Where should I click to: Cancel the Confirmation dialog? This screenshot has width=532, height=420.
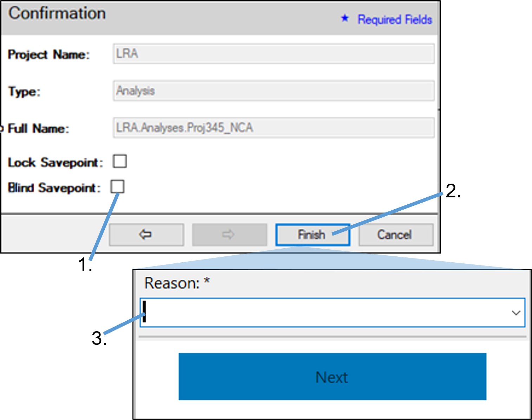(x=395, y=235)
